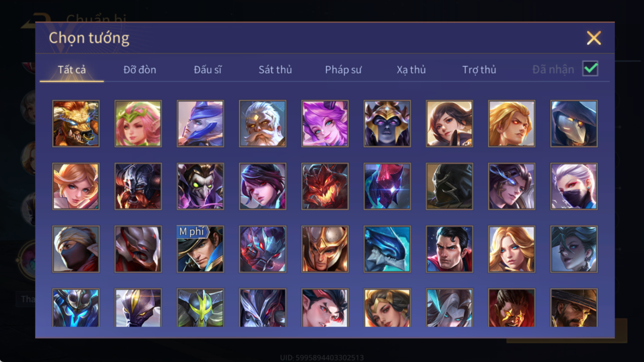
Task: Pick the hero labeled M phí
Action: pyautogui.click(x=200, y=249)
